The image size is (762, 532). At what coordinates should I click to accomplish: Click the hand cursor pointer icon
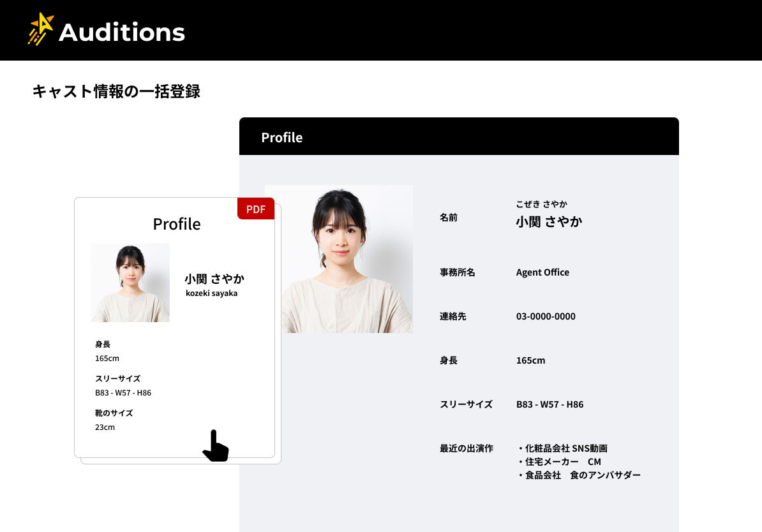[215, 447]
